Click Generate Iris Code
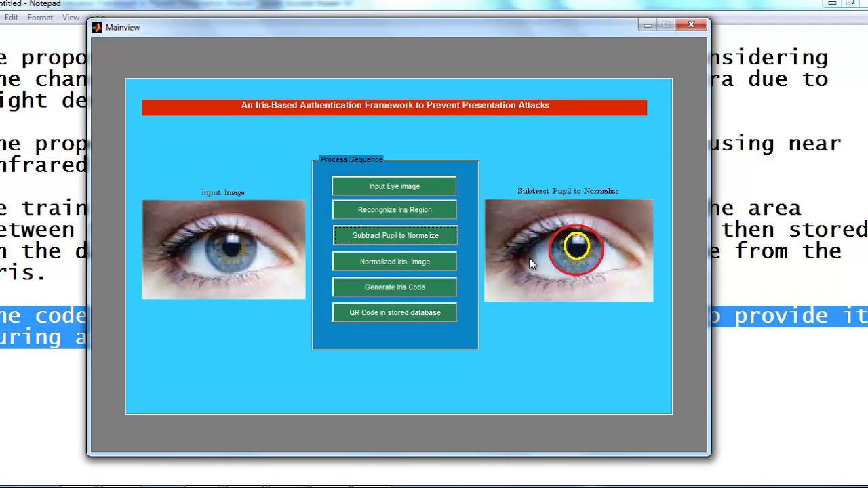Screen dimensions: 868x488 [394, 287]
